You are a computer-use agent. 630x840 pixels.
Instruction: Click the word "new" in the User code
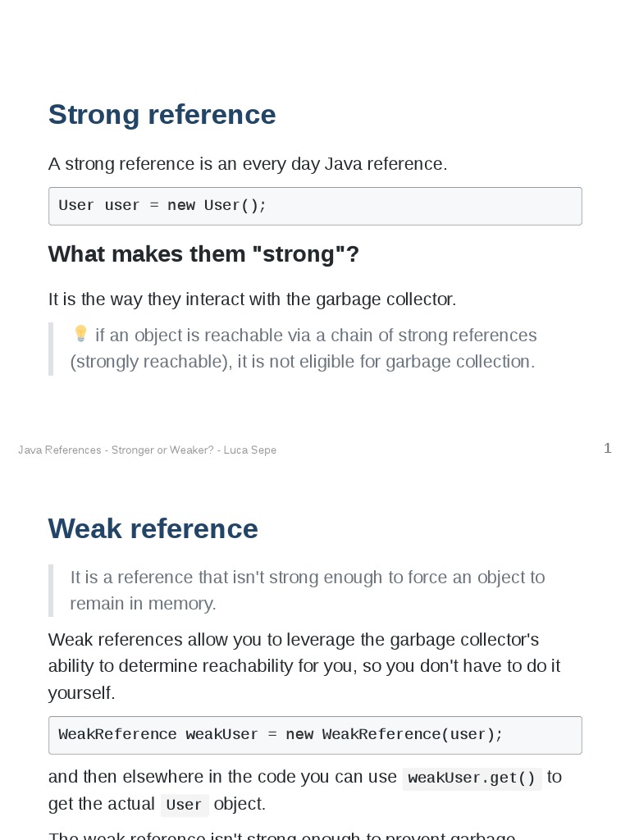point(181,206)
